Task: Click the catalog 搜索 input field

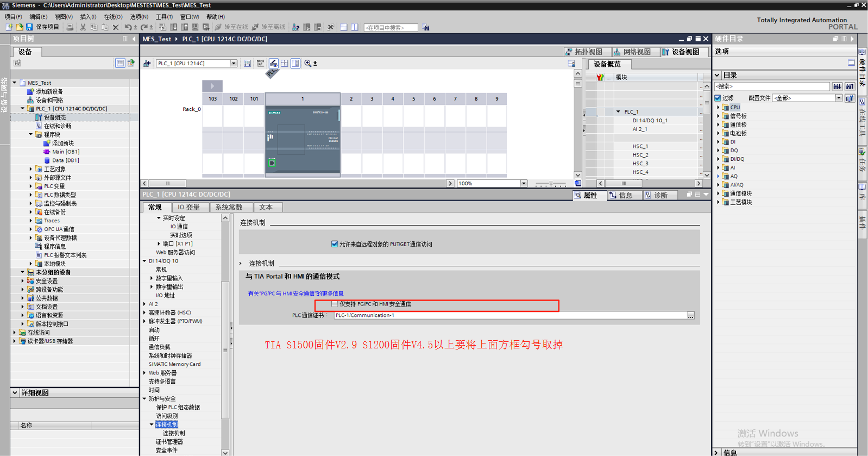Action: 772,86
